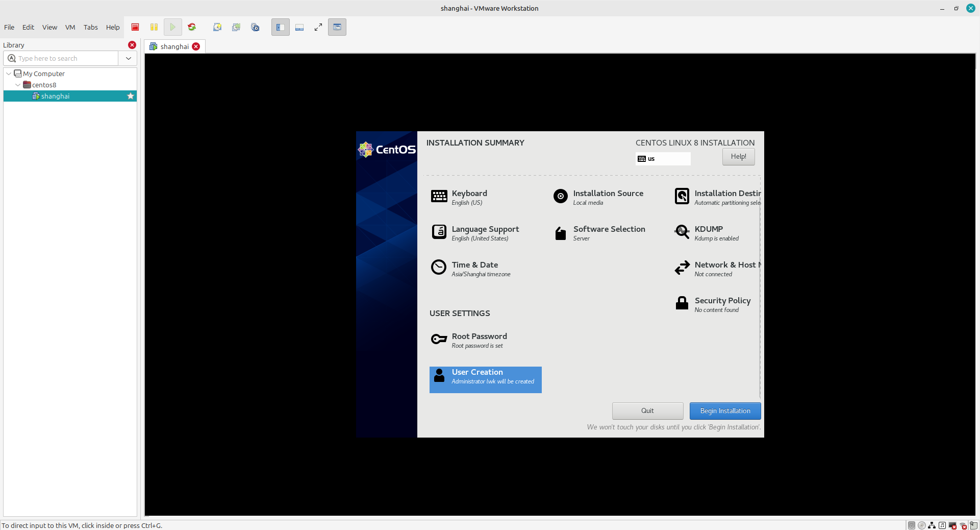Open the User Creation settings
The width and height of the screenshot is (980, 530).
pyautogui.click(x=486, y=380)
